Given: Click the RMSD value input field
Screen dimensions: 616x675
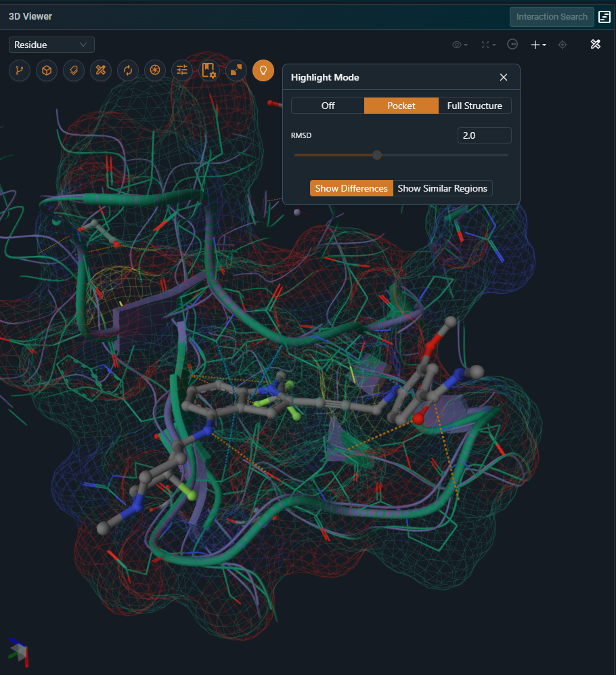Looking at the screenshot, I should tap(484, 135).
